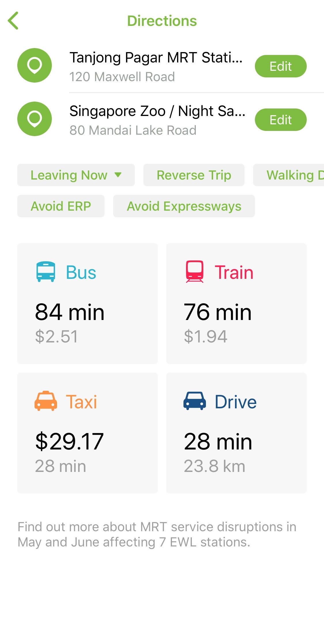Tap the origin location pin icon

35,65
